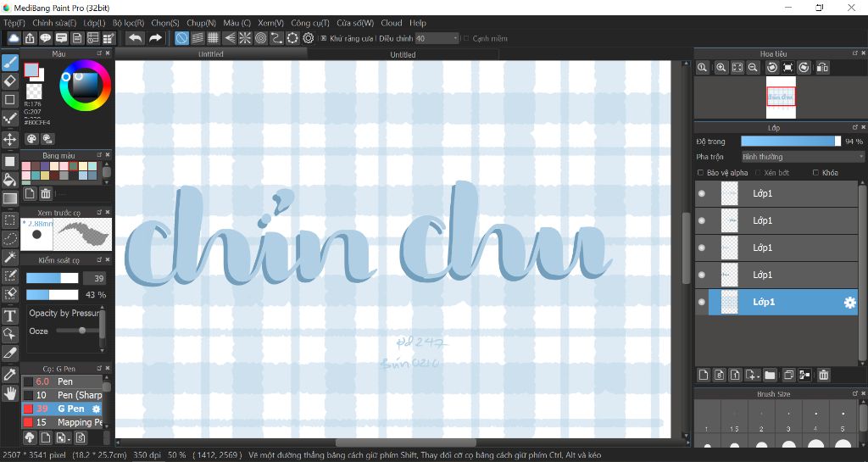Float the Màu color panel
The image size is (868, 462).
(x=100, y=53)
